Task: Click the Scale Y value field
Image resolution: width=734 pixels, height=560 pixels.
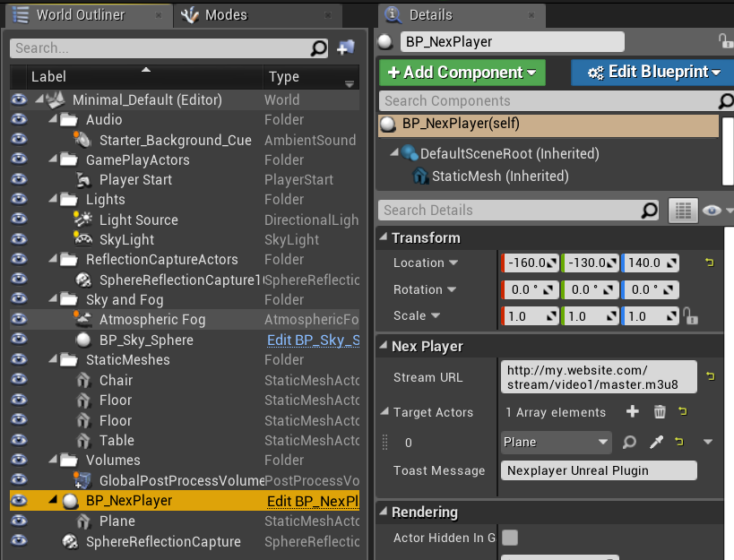Action: pos(591,316)
